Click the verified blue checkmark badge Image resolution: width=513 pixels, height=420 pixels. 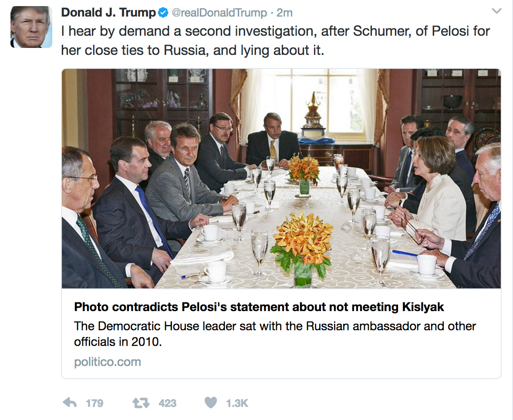162,12
